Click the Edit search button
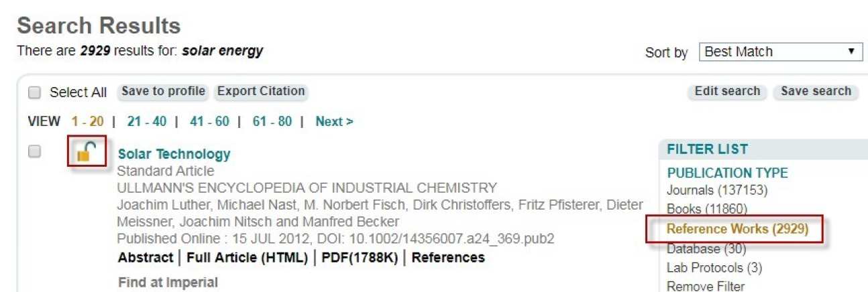 727,91
